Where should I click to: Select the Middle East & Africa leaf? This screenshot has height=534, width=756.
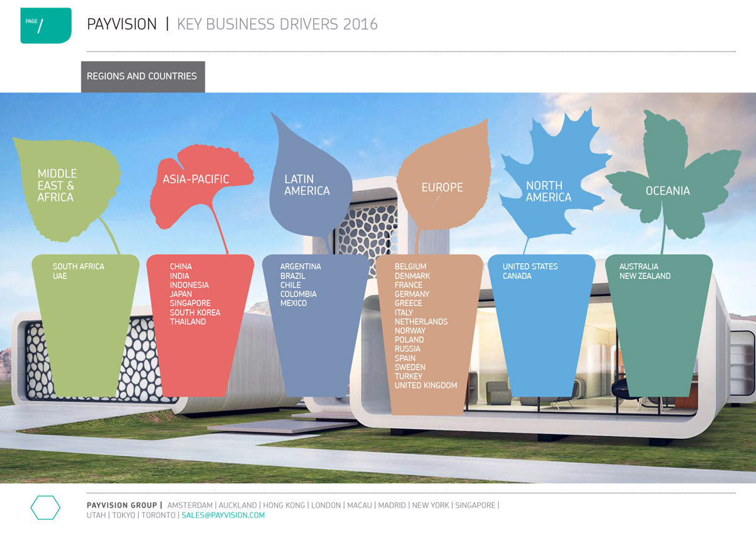coord(66,189)
